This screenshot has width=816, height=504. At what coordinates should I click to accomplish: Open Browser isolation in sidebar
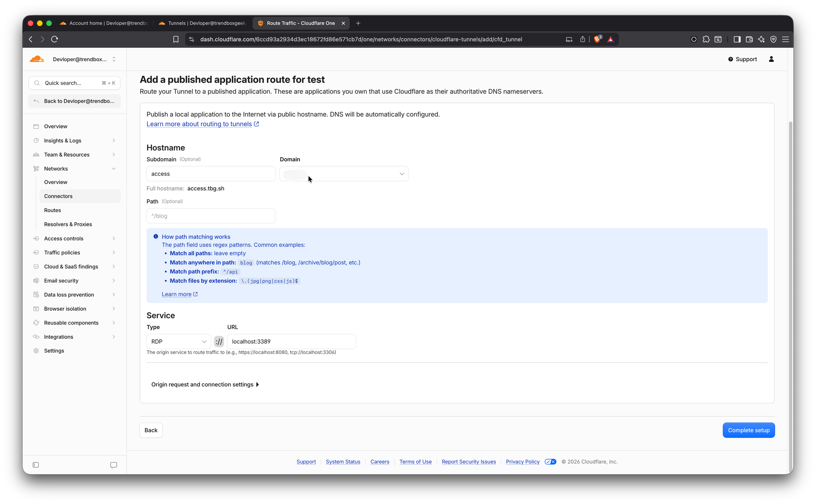click(74, 309)
